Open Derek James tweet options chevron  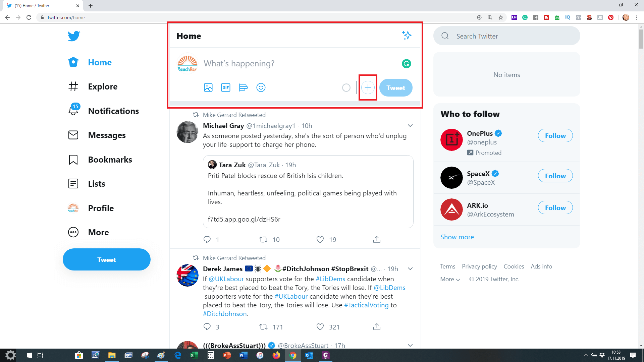click(410, 269)
